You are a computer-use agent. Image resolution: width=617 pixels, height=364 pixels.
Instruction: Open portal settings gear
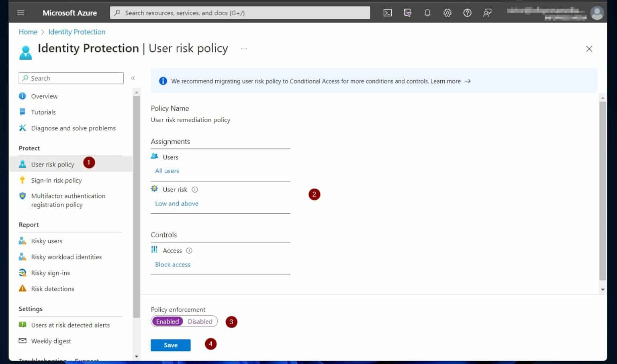coord(447,13)
